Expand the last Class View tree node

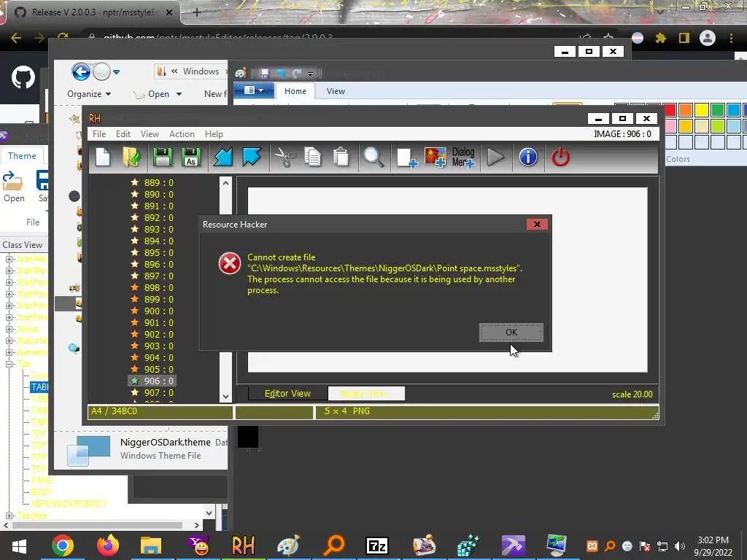tap(9, 516)
